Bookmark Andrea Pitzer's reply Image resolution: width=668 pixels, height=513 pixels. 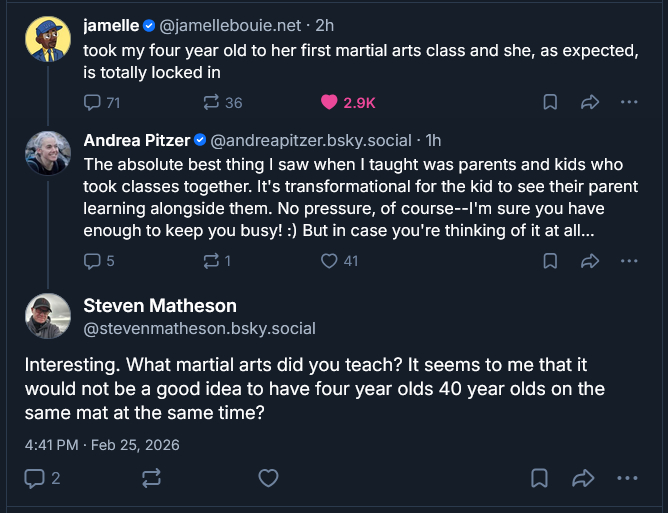tap(550, 261)
